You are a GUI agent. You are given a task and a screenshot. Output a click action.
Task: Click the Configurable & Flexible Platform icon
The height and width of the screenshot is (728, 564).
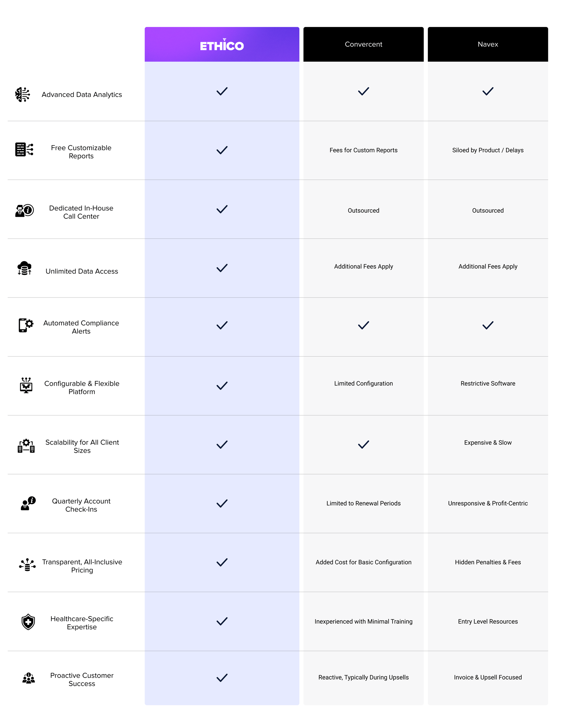tap(26, 385)
